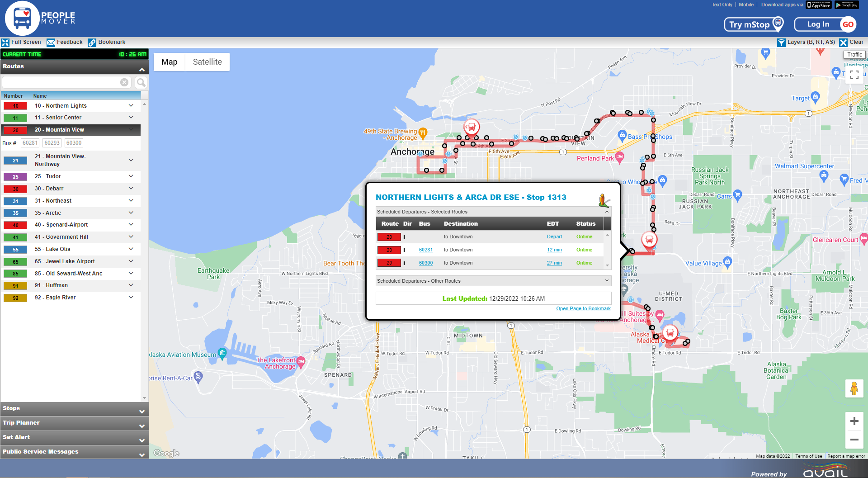Open the Feedback envelope icon

click(51, 43)
